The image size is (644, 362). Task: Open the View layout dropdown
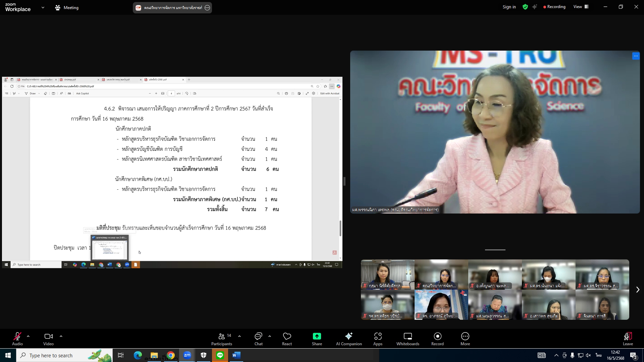pos(581,7)
